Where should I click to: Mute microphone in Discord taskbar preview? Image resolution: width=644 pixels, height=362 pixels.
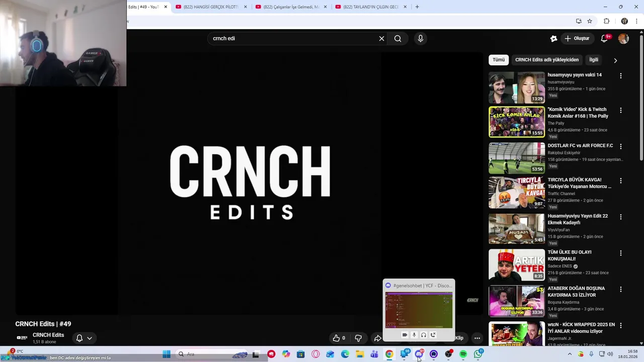[414, 335]
